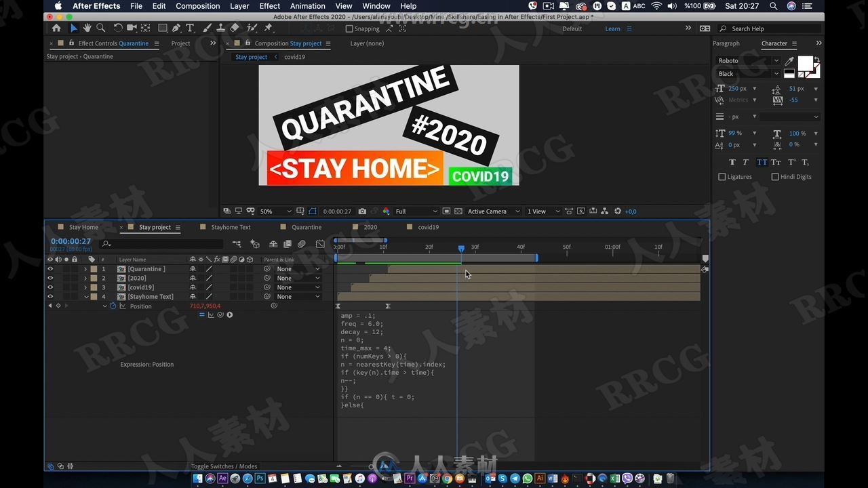Viewport: 868px width, 488px height.
Task: Switch to the Paragraph panel tab
Action: pyautogui.click(x=726, y=43)
